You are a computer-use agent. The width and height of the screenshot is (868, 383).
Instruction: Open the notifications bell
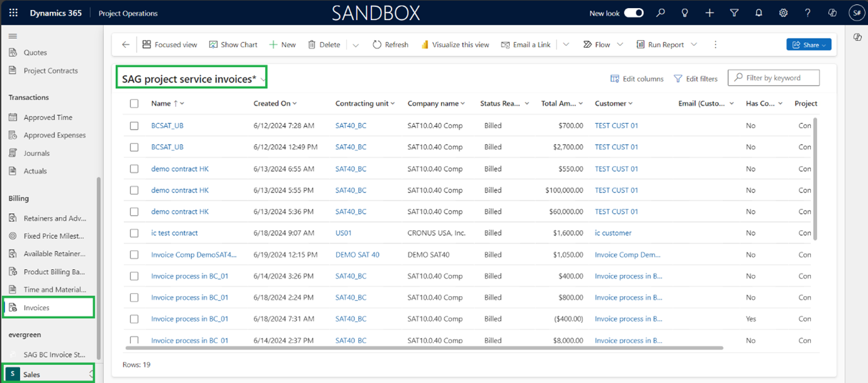tap(758, 13)
